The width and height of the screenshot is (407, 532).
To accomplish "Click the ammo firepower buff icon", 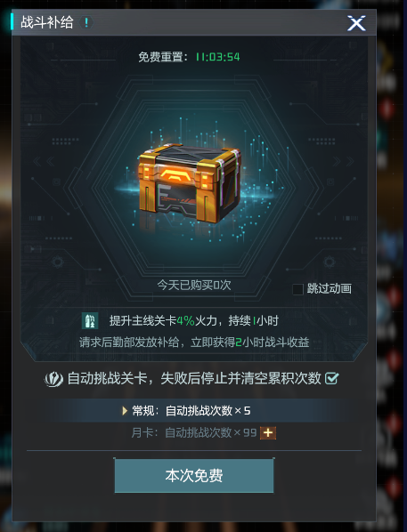I will 90,320.
